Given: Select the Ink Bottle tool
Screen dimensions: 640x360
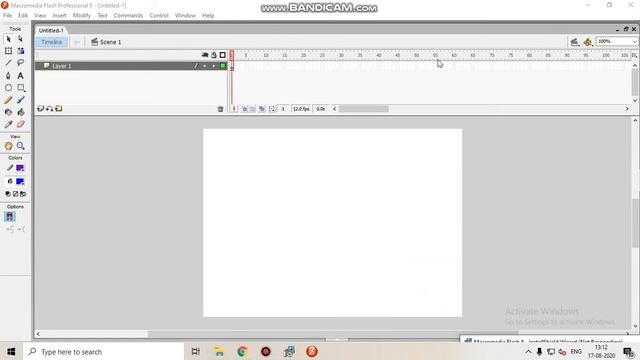Looking at the screenshot, I should pyautogui.click(x=8, y=112).
